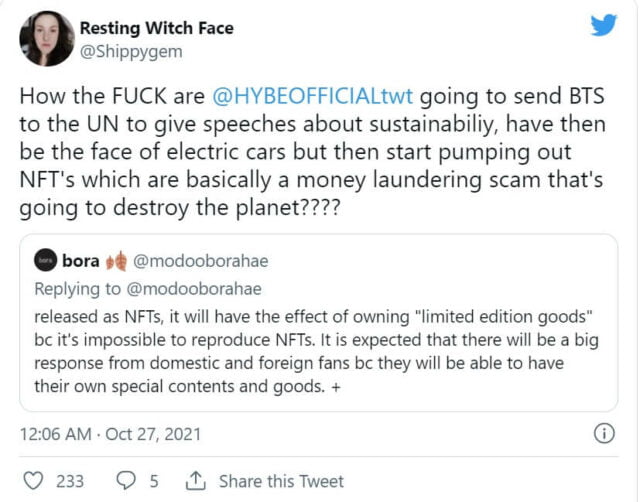Click the share arrow icon
This screenshot has height=502, width=640.
click(195, 481)
